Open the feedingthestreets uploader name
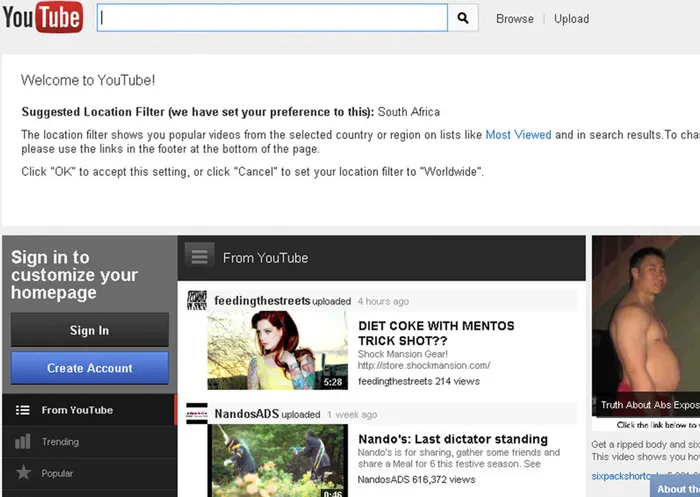 point(262,301)
